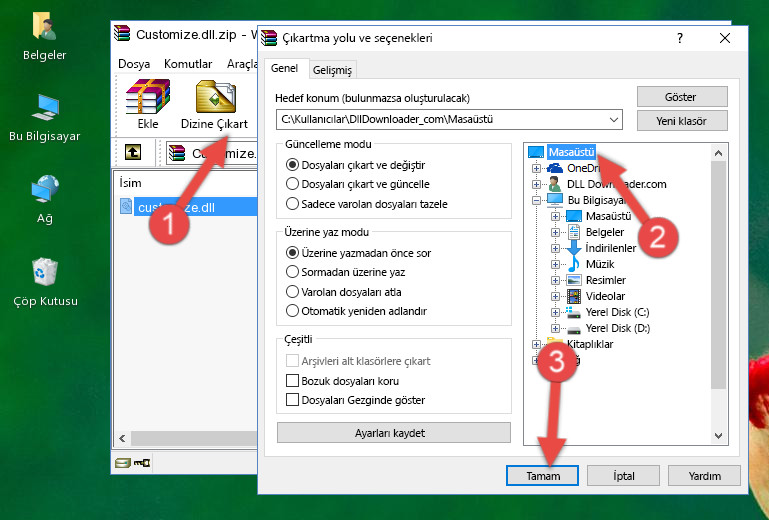Expand the Kitaplıklar tree node
Image resolution: width=769 pixels, height=520 pixels.
[537, 344]
